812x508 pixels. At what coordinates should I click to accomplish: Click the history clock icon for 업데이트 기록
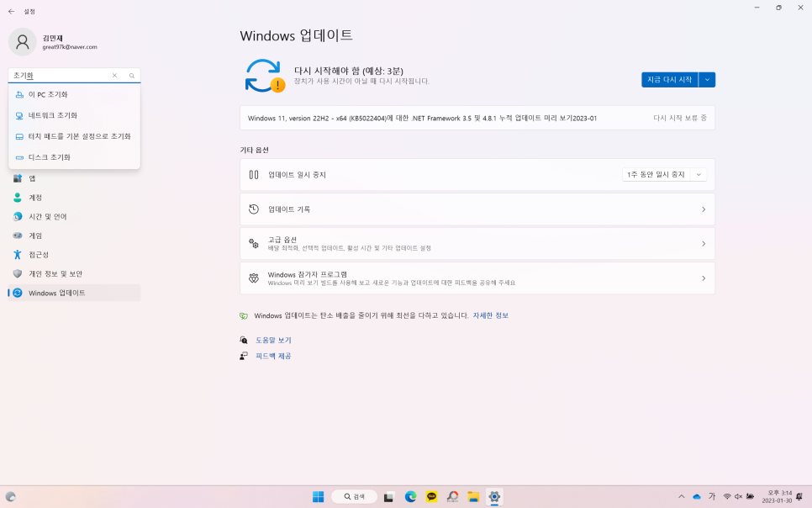coord(254,209)
